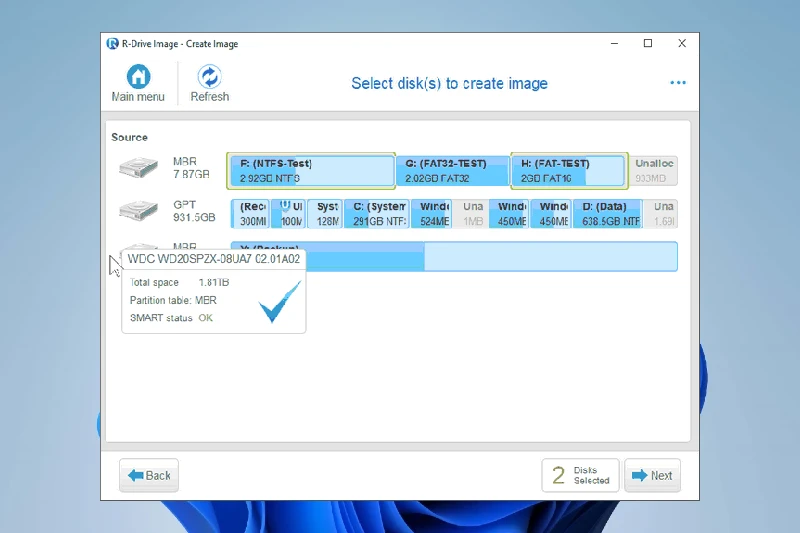Click the Total space 1.81TB value
Viewport: 800px width, 533px height.
[214, 282]
